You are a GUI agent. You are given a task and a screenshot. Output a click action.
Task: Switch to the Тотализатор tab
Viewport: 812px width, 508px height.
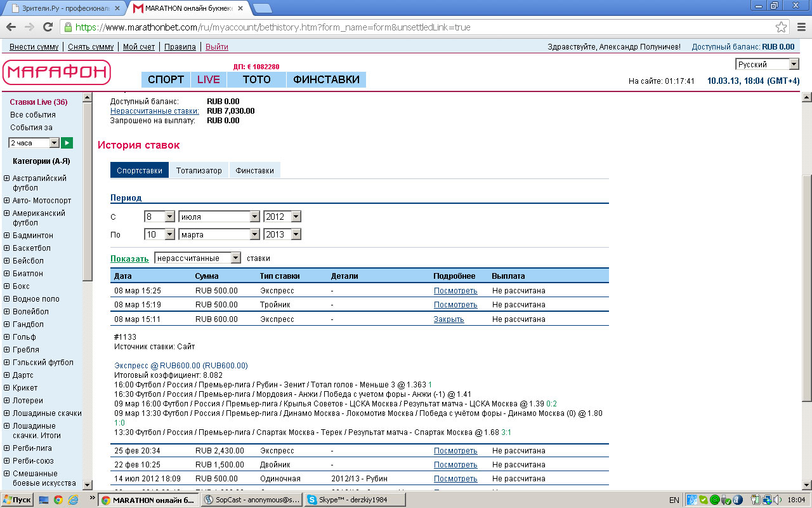(x=199, y=170)
